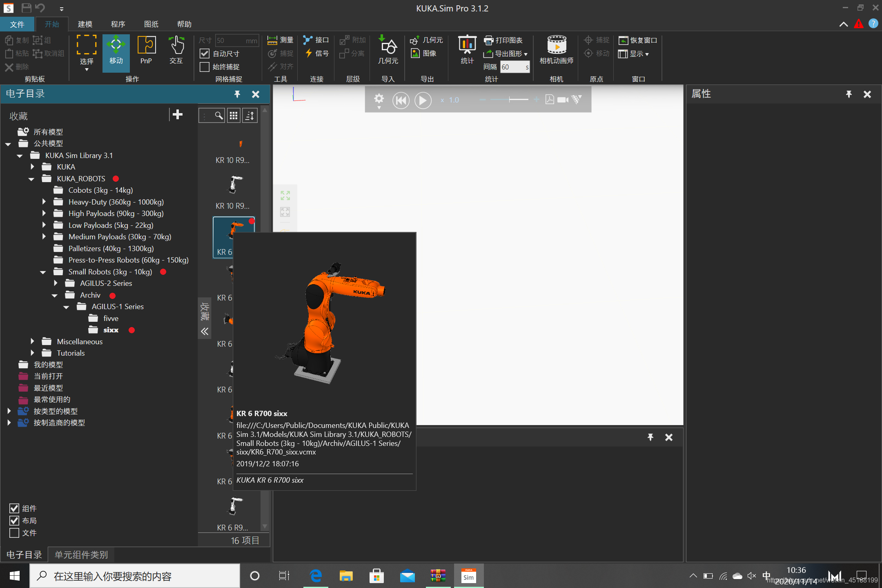Collapse the Small Robots folder

(x=43, y=272)
